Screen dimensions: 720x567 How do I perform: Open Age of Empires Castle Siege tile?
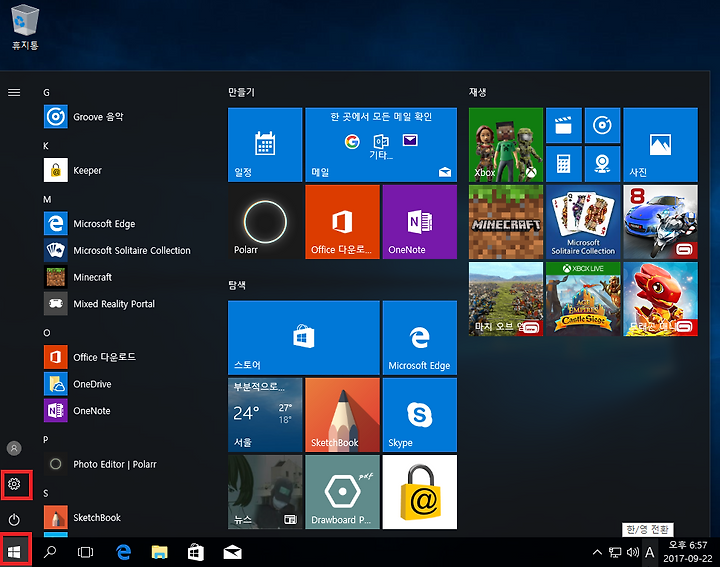[583, 299]
